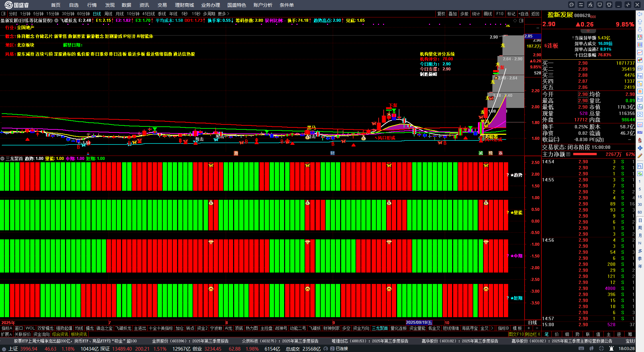Image resolution: width=644 pixels, height=352 pixels.
Task: Toggle the 主力净额 list icon
Action: 568,155
